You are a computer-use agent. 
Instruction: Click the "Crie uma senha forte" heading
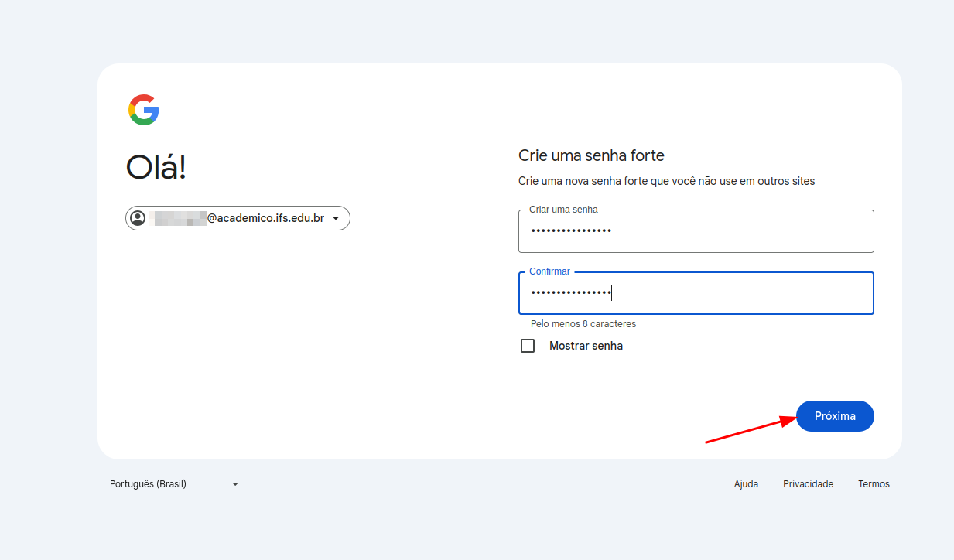[x=591, y=155]
